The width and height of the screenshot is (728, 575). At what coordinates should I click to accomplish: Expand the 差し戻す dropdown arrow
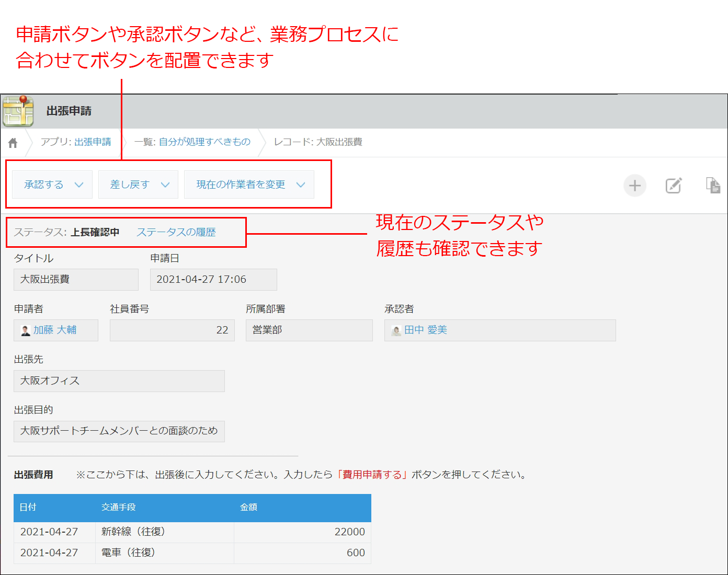pyautogui.click(x=166, y=185)
